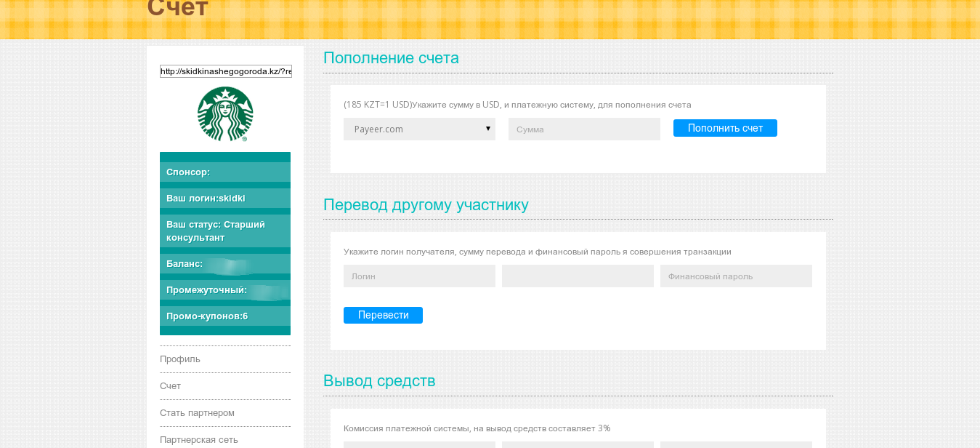
Task: Click the referral URL text field
Action: [x=226, y=71]
